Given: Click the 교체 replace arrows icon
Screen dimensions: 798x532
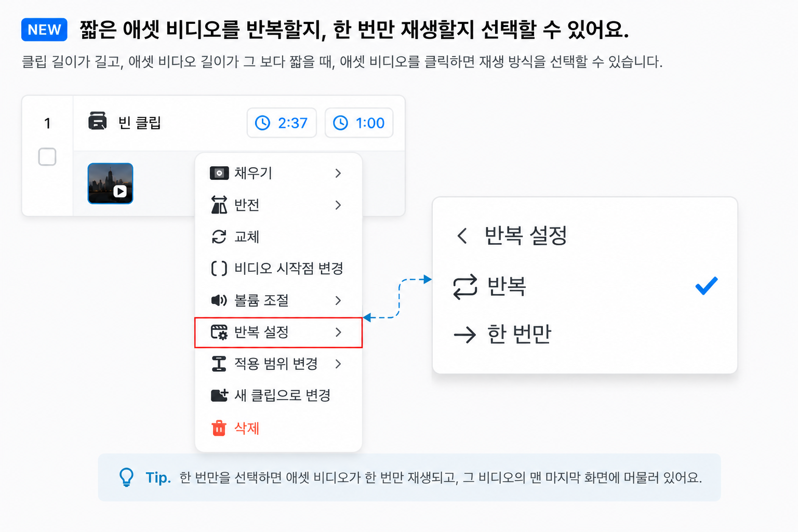Looking at the screenshot, I should click(219, 236).
